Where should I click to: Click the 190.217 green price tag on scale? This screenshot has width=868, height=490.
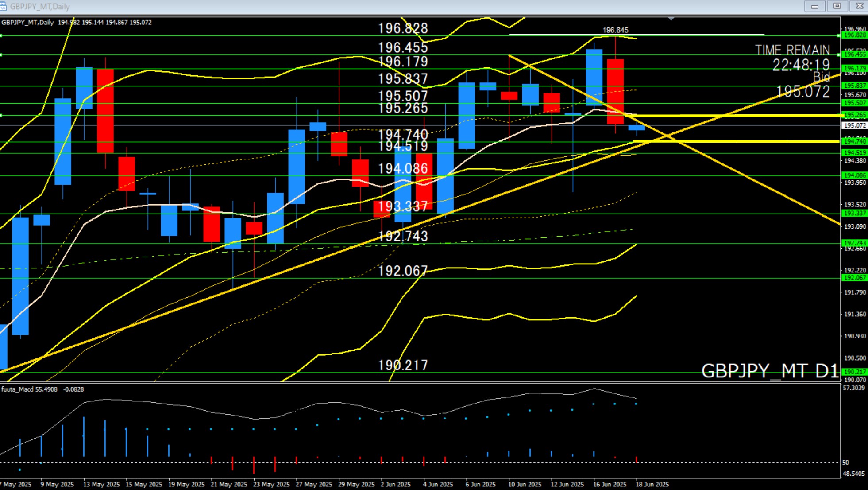click(854, 372)
